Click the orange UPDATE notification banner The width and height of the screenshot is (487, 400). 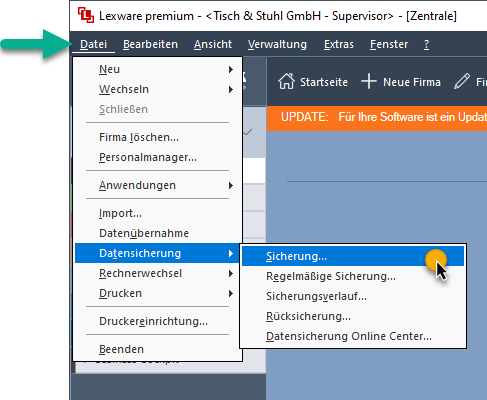click(x=377, y=117)
